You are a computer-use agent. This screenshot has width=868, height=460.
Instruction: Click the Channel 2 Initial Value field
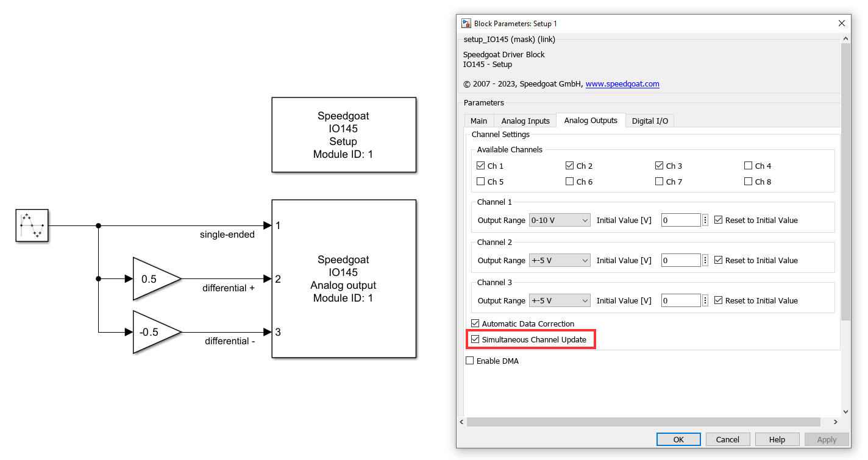[x=681, y=260]
